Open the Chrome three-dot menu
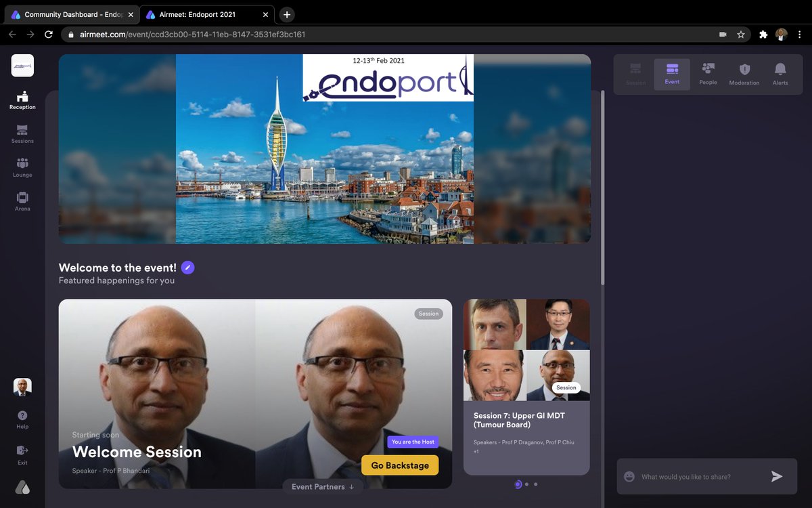Viewport: 812px width, 508px height. click(x=800, y=34)
